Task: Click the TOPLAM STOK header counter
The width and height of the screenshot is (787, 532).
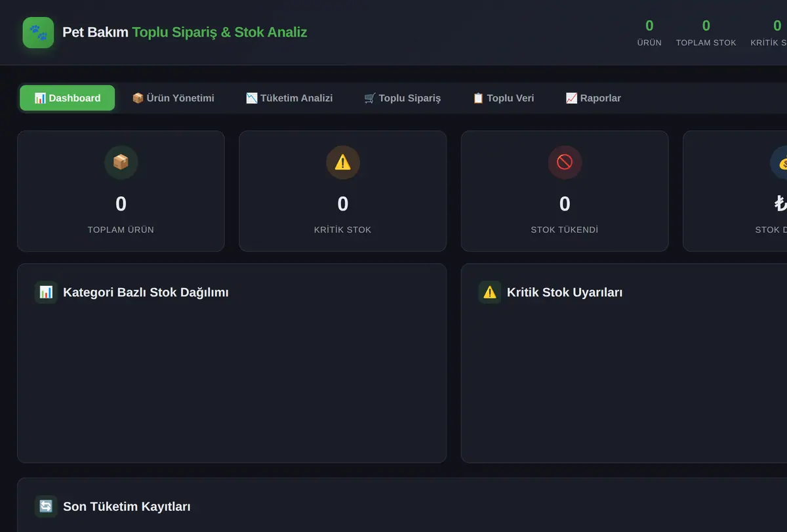Action: 706,32
